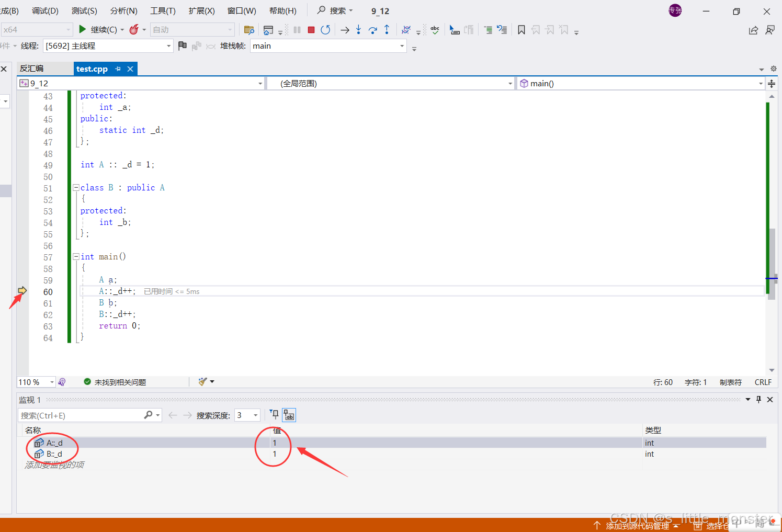The height and width of the screenshot is (532, 782).
Task: Close the test.cpp tab
Action: pos(130,69)
